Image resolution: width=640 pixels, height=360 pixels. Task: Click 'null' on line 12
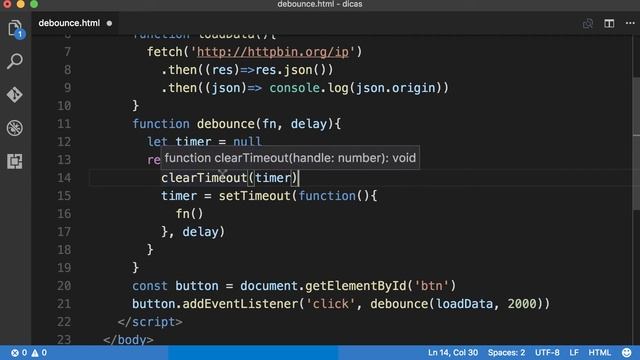pyautogui.click(x=247, y=142)
